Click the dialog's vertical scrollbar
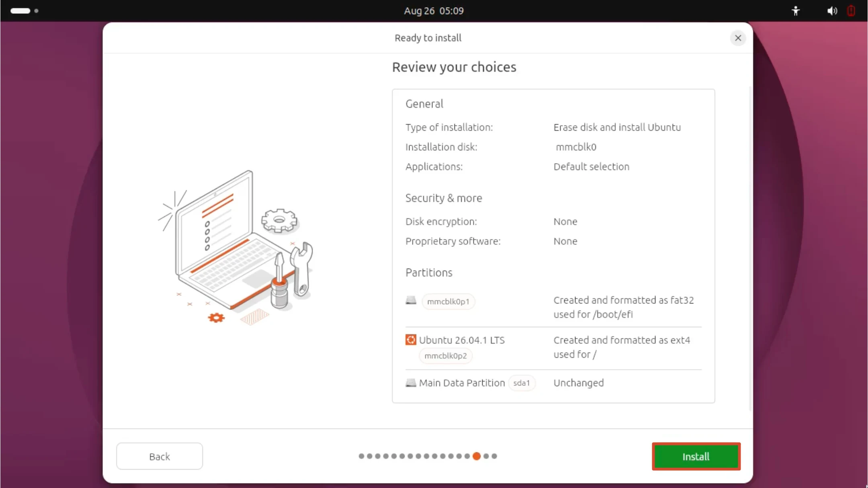Image resolution: width=868 pixels, height=488 pixels. click(750, 248)
